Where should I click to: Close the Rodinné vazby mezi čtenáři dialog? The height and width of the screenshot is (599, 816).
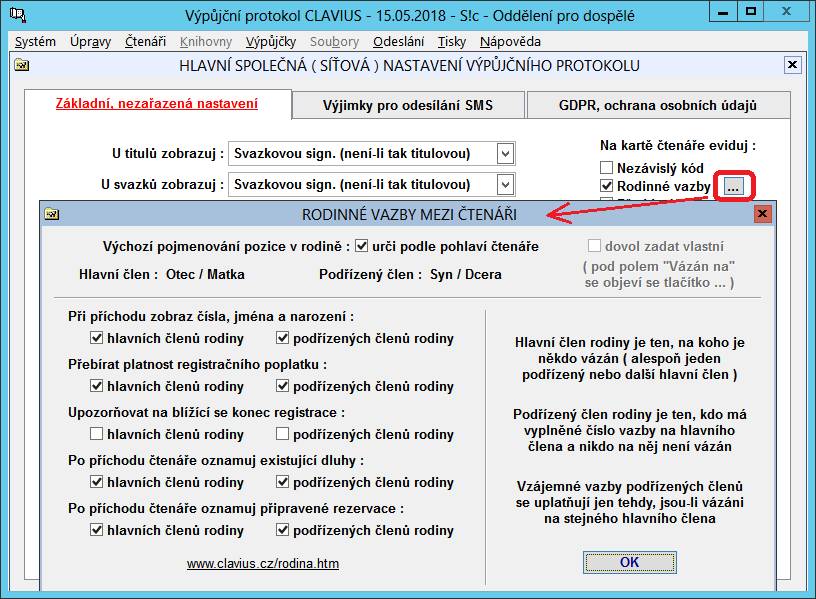(762, 213)
